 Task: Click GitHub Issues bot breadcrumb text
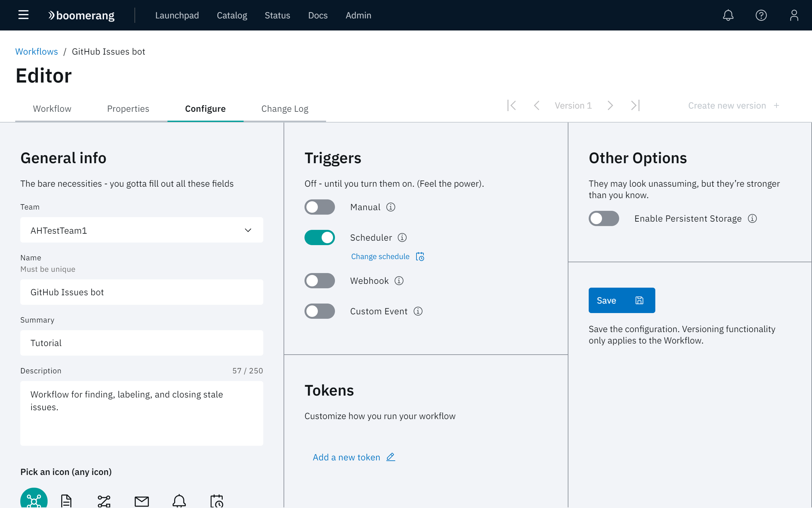tap(108, 51)
